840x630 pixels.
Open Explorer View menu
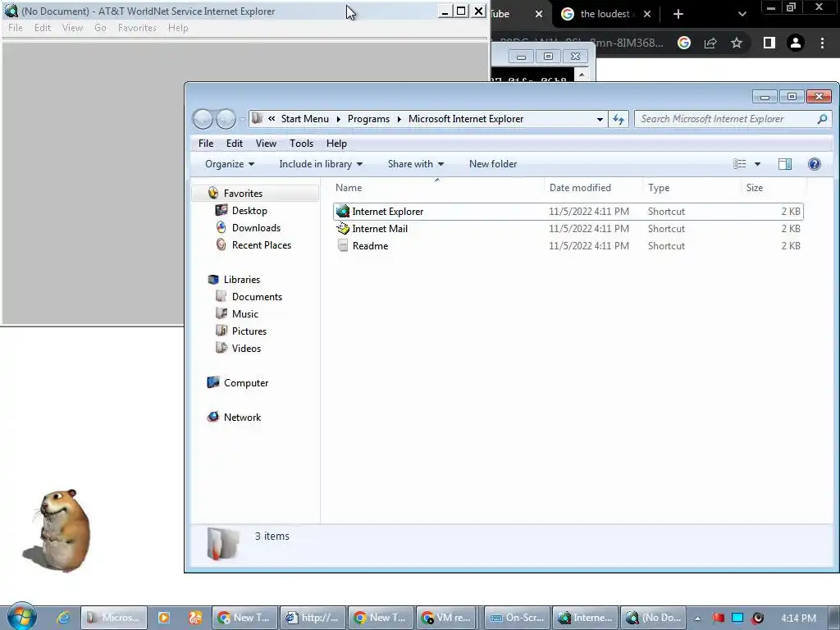[266, 143]
